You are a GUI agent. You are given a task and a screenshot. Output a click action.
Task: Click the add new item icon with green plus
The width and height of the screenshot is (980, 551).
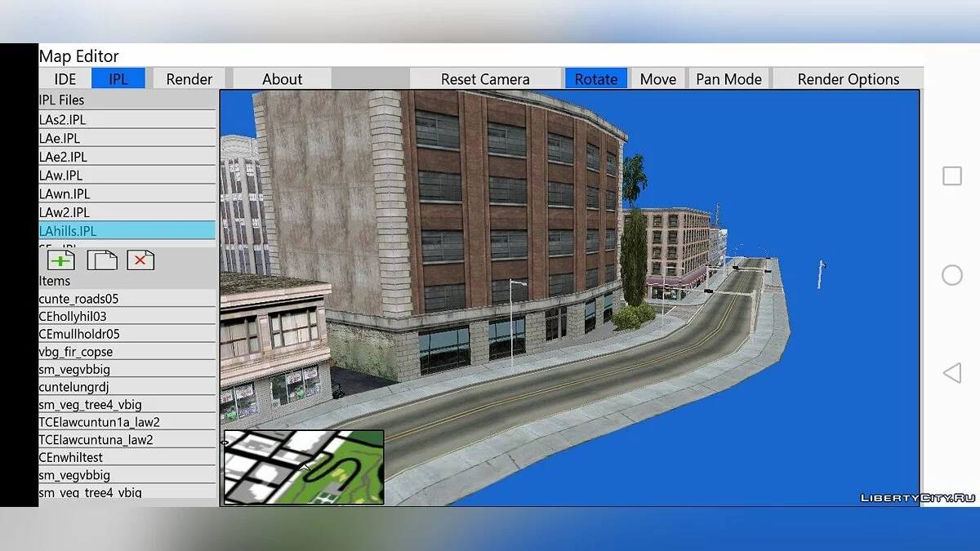pos(61,260)
